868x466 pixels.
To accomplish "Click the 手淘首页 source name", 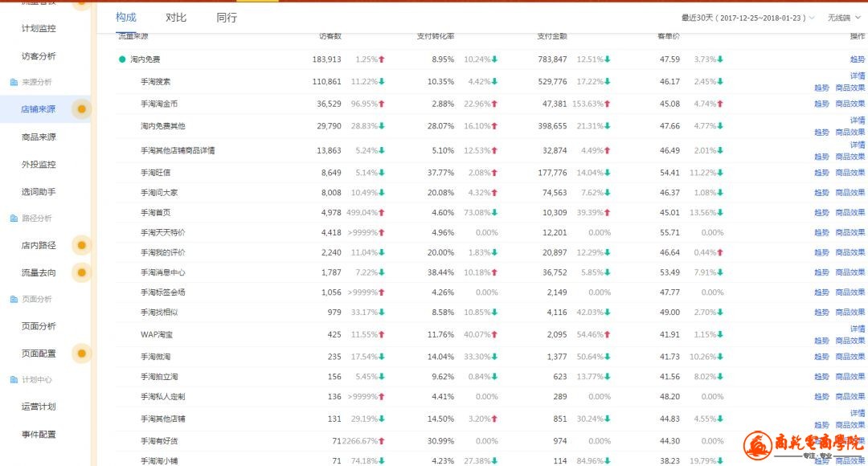I will tap(156, 213).
